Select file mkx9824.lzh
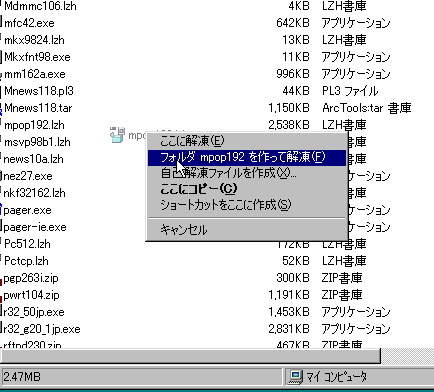The height and width of the screenshot is (392, 434). 34,40
